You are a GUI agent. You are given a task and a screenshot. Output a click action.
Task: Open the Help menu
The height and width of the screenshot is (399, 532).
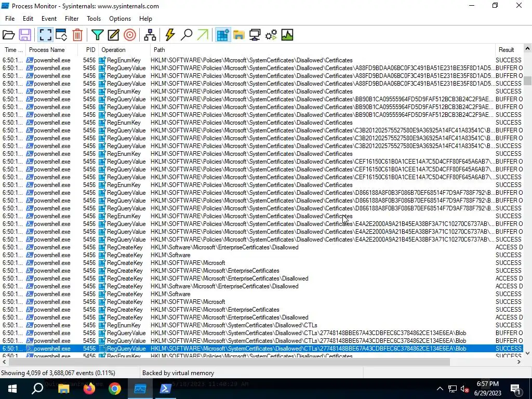[x=145, y=19]
